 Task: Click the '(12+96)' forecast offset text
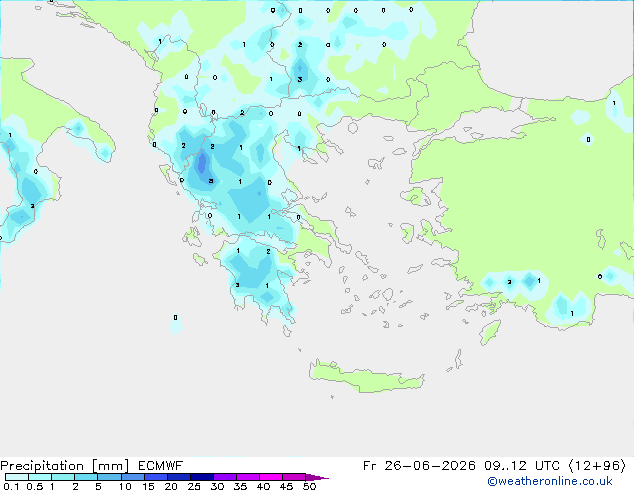[x=597, y=466]
